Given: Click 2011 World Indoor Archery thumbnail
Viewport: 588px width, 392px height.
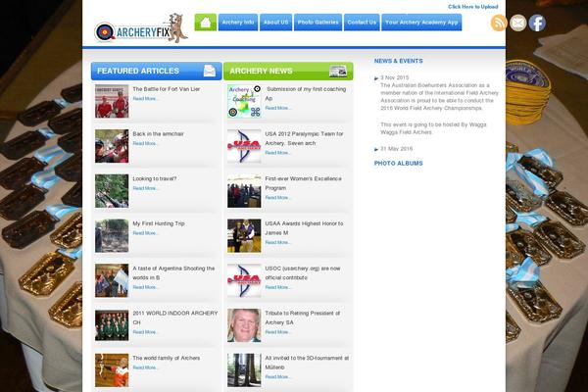Looking at the screenshot, I should click(112, 325).
